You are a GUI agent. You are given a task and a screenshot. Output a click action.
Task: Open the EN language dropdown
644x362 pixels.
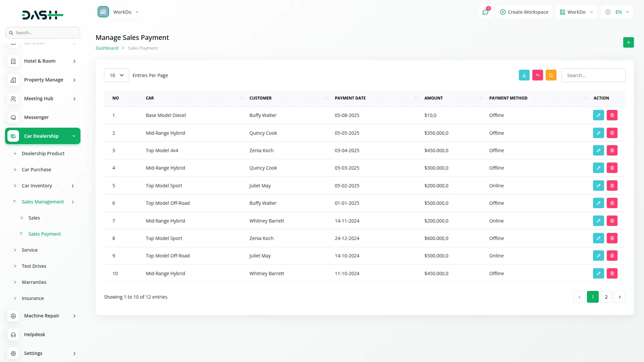617,12
